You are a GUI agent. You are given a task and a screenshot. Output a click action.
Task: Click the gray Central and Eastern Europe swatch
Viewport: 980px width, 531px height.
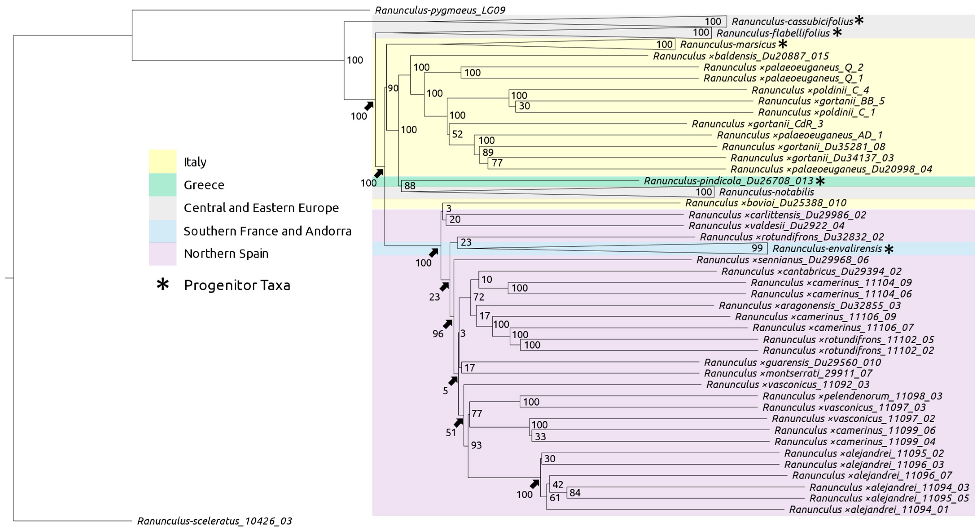point(162,208)
